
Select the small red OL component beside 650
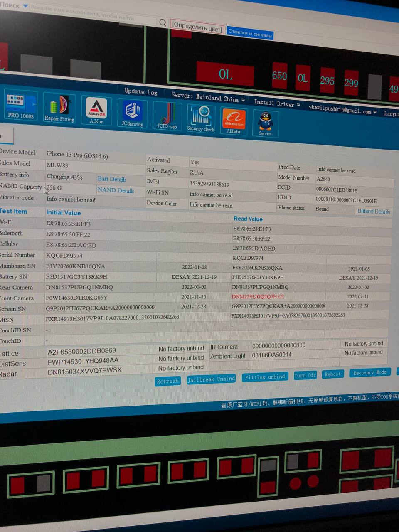303,78
